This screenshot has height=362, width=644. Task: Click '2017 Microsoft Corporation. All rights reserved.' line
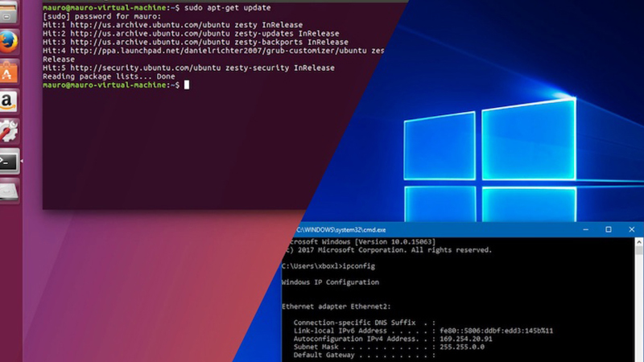pos(389,250)
